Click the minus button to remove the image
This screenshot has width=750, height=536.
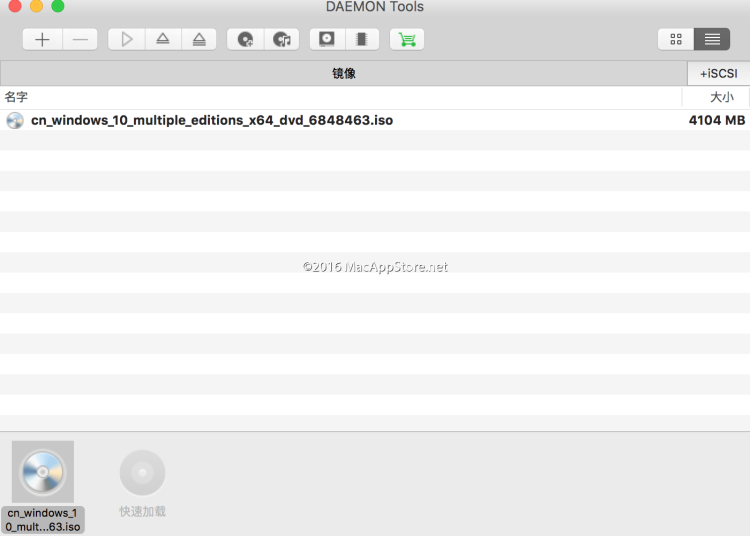(x=81, y=40)
